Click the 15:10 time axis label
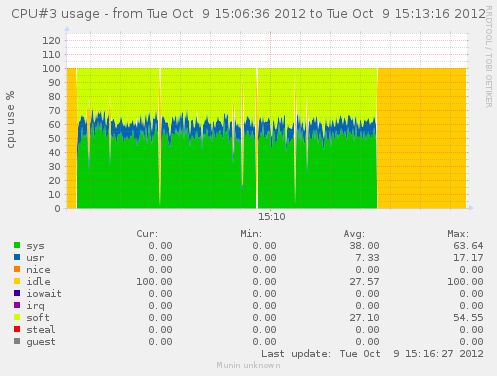 click(x=272, y=217)
